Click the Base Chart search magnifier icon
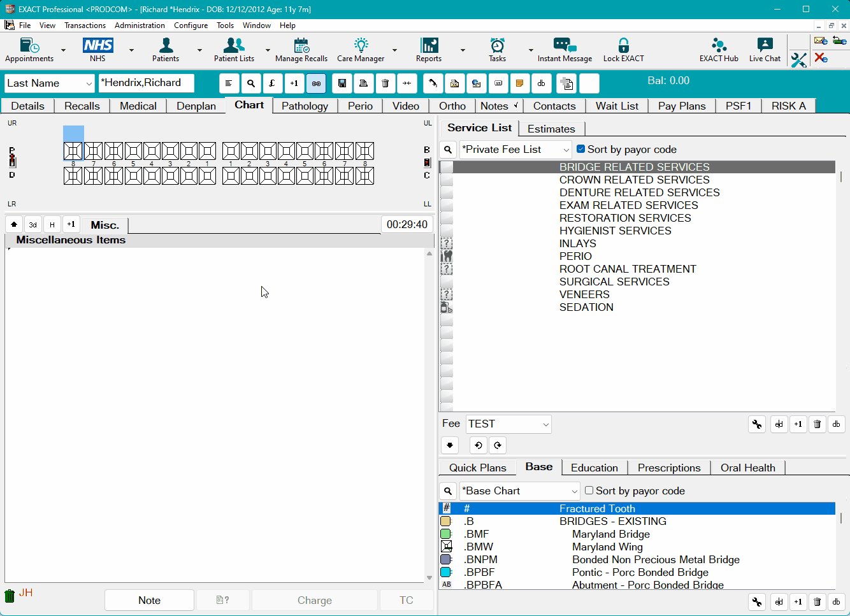This screenshot has width=850, height=616. (448, 491)
